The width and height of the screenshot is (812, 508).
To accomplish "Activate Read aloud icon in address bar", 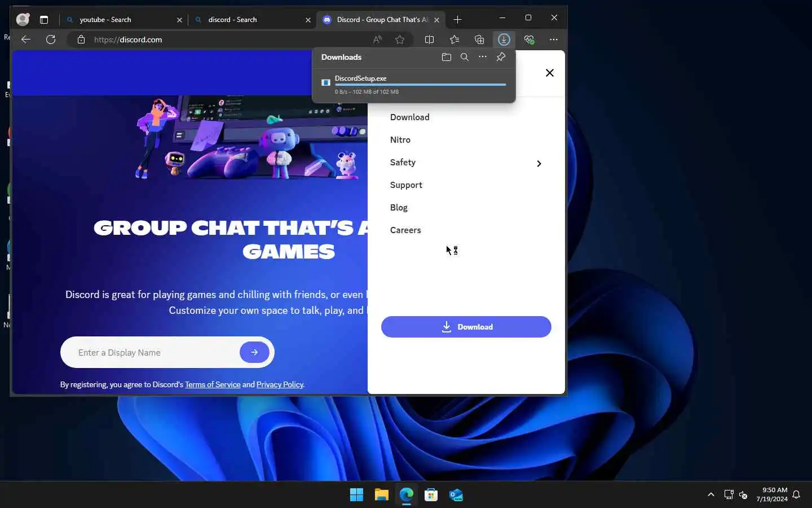I will point(377,40).
